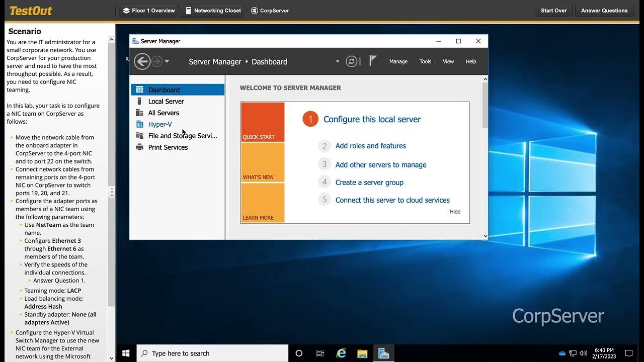
Task: Go to Floor 1 Overview breadcrumb
Action: coord(149,10)
